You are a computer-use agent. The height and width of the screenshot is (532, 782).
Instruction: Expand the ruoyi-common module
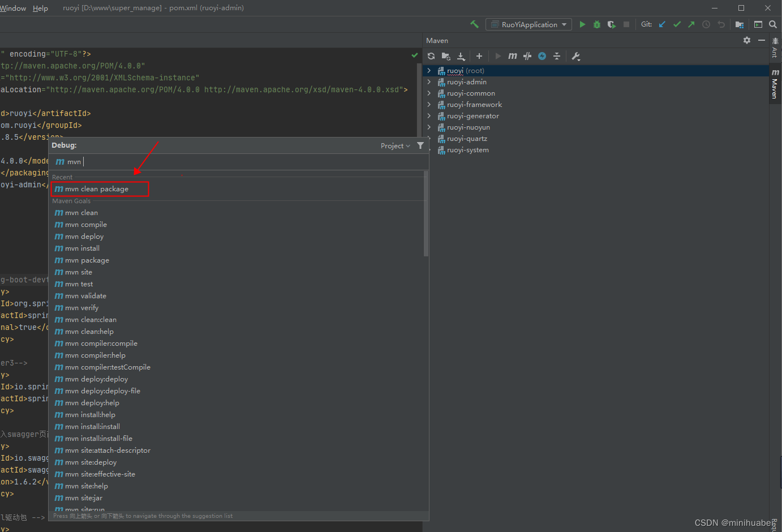pos(429,93)
